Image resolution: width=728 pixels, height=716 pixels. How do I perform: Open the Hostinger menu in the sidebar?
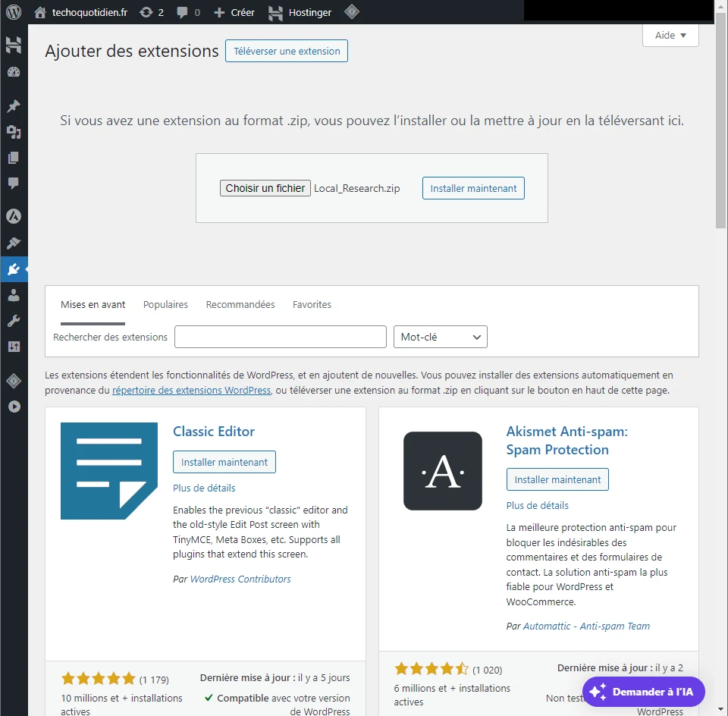(14, 45)
